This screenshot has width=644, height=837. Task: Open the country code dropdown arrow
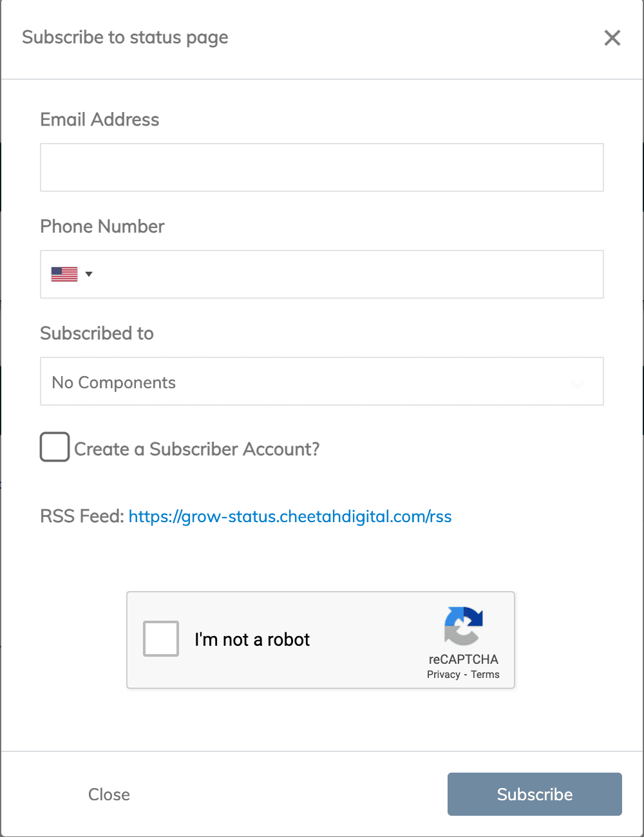click(x=89, y=274)
